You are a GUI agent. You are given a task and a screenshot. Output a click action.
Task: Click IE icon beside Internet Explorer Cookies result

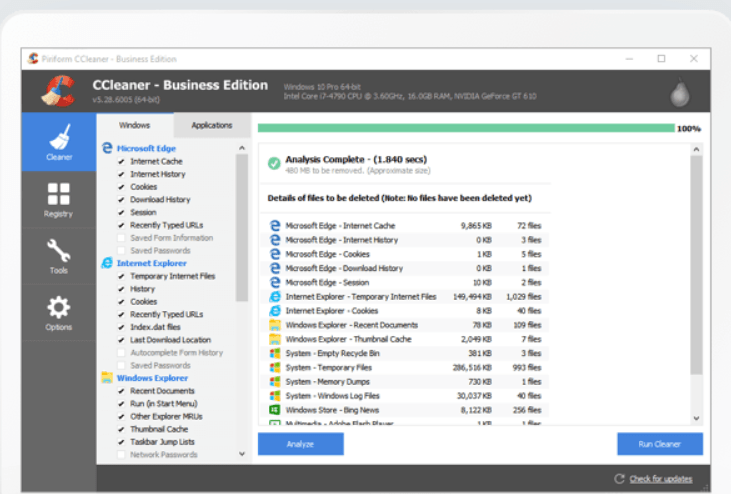coord(275,310)
